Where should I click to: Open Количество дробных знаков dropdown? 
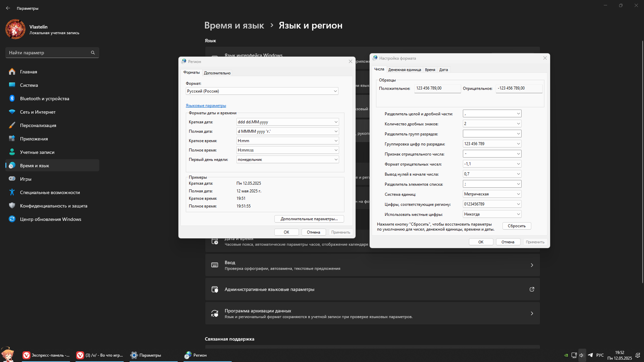coord(492,124)
